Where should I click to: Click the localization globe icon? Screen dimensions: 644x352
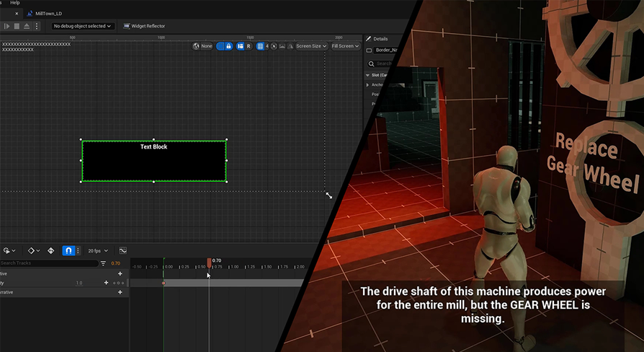pyautogui.click(x=196, y=46)
